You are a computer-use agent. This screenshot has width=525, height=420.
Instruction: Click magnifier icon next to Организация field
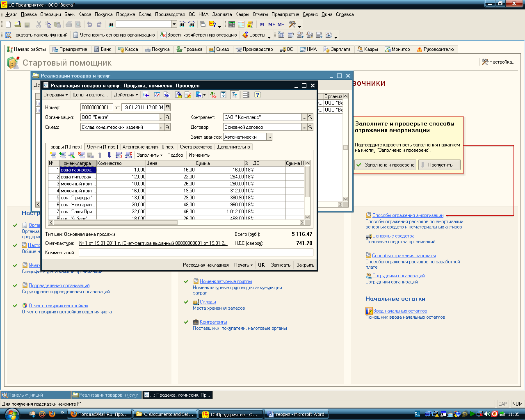[168, 117]
